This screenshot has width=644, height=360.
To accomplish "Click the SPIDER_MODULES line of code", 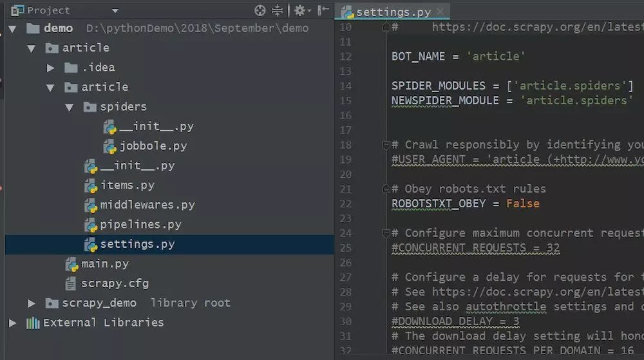I will (513, 86).
